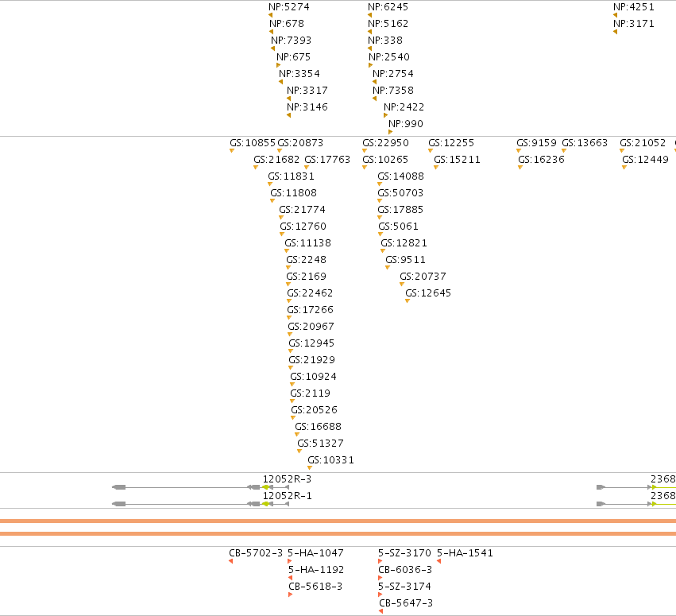
Task: Click the NP:678 feature label
Action: coord(287,24)
